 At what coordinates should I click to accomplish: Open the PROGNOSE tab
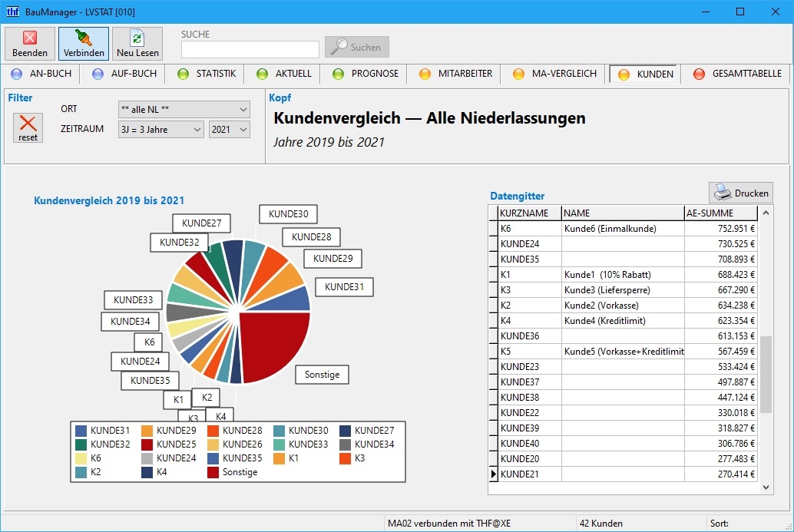pos(365,74)
